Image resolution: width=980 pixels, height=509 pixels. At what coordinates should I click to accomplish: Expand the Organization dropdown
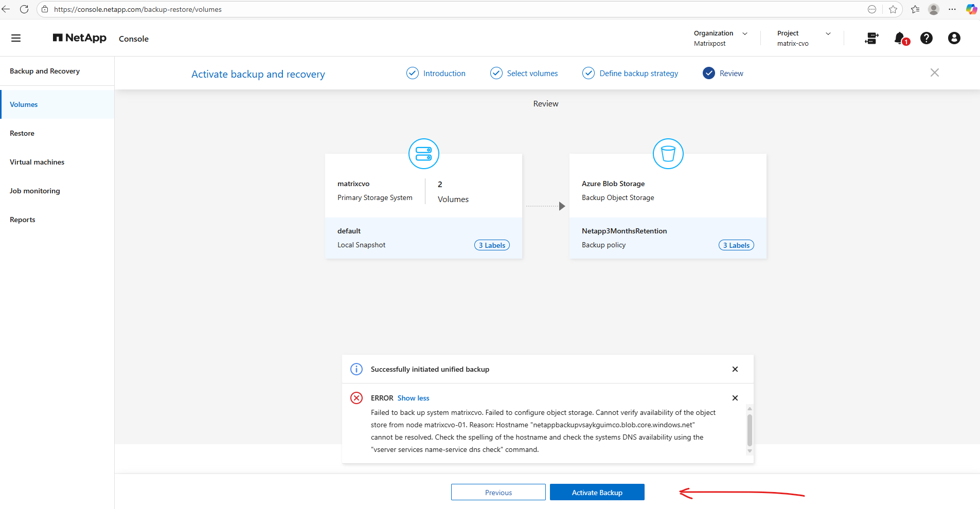[x=744, y=33]
